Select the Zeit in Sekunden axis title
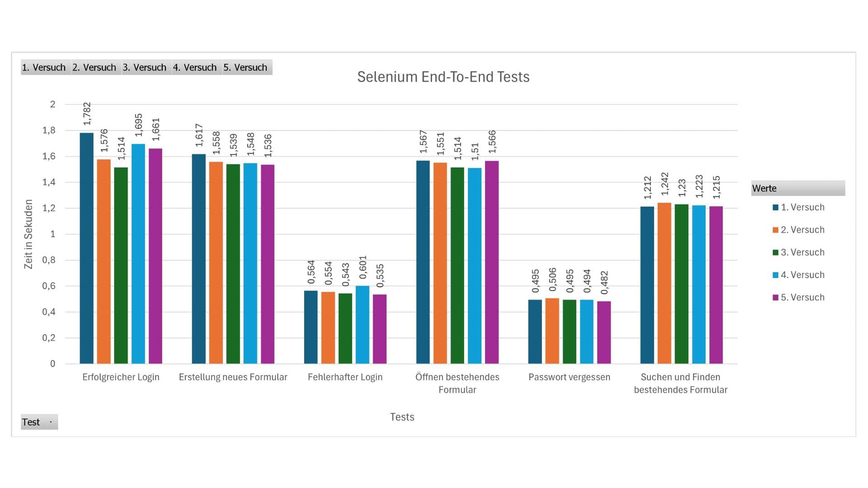 28,234
